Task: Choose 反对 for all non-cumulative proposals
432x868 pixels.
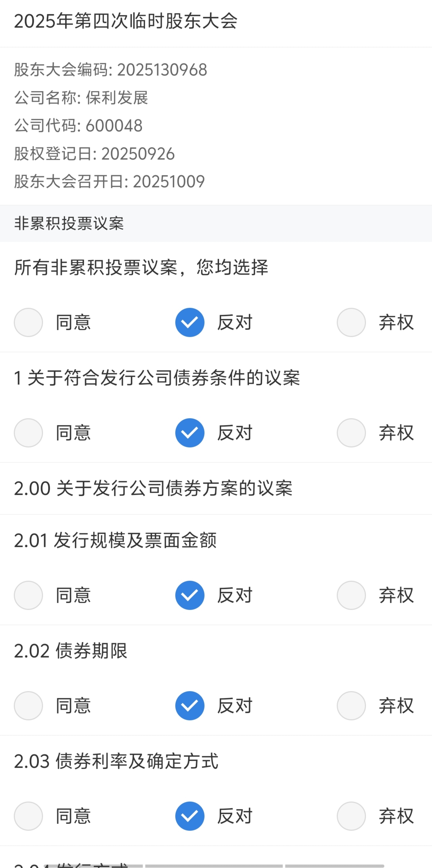Action: [x=190, y=322]
